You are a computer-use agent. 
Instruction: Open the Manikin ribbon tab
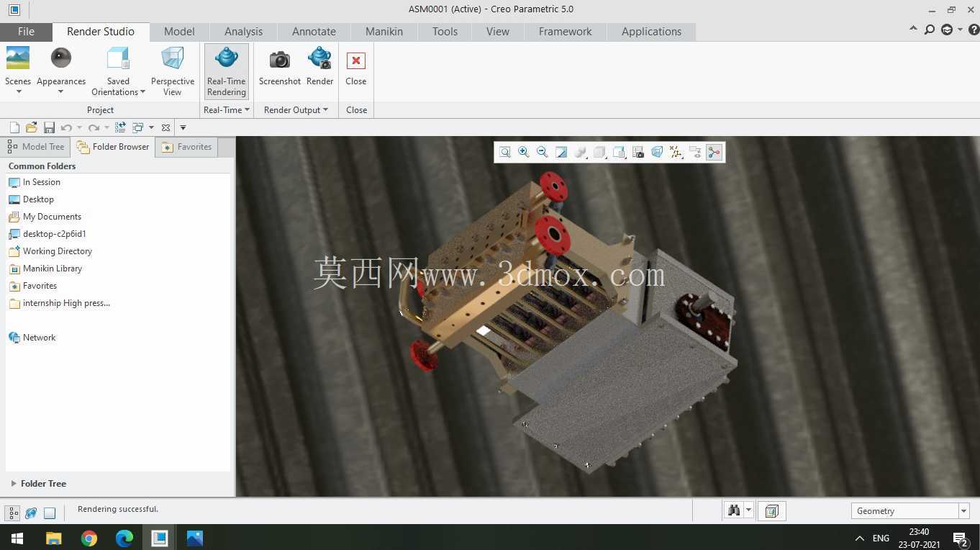(384, 32)
